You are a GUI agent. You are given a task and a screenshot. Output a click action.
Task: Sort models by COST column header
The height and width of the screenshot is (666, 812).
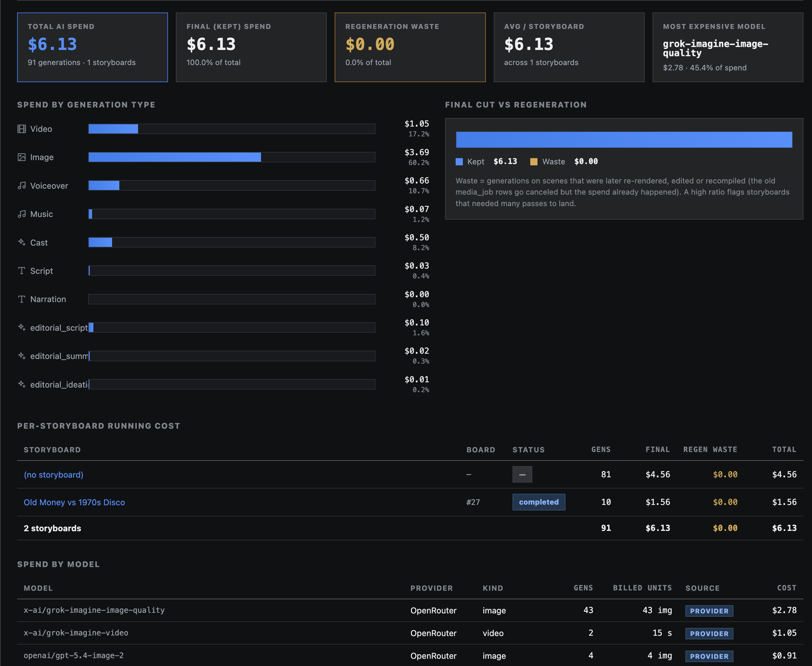[787, 588]
